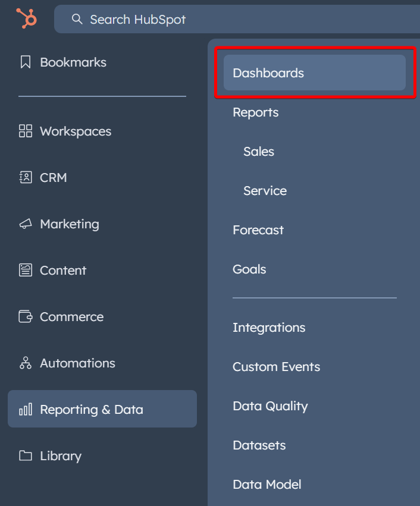
Task: Click the Automations workflow icon
Action: (x=26, y=363)
